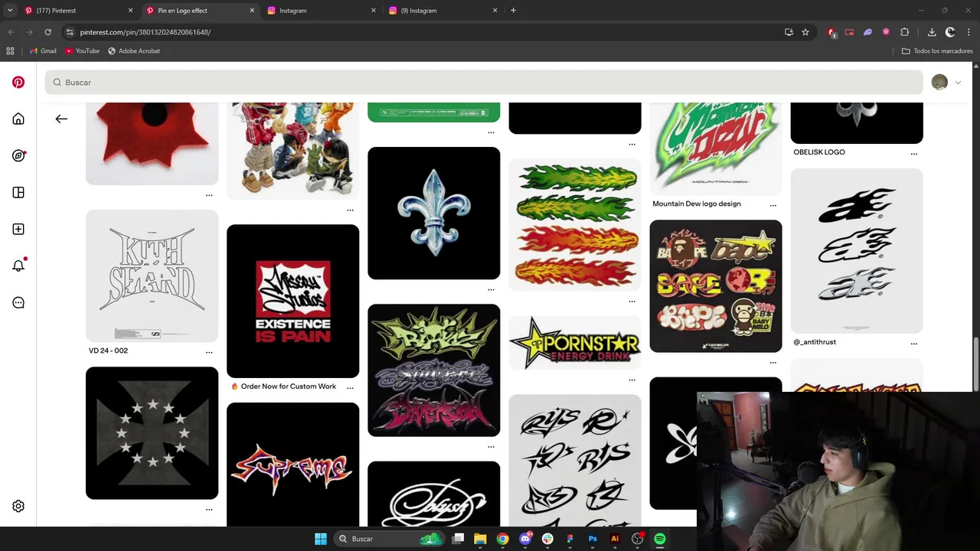Image resolution: width=980 pixels, height=551 pixels.
Task: Open the Explore compass icon
Action: pyautogui.click(x=18, y=155)
